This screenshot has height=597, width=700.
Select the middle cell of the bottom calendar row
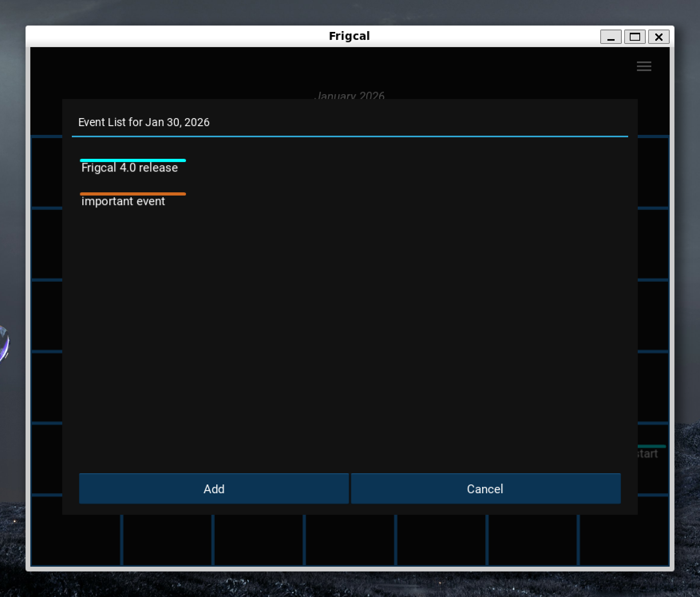(350, 540)
